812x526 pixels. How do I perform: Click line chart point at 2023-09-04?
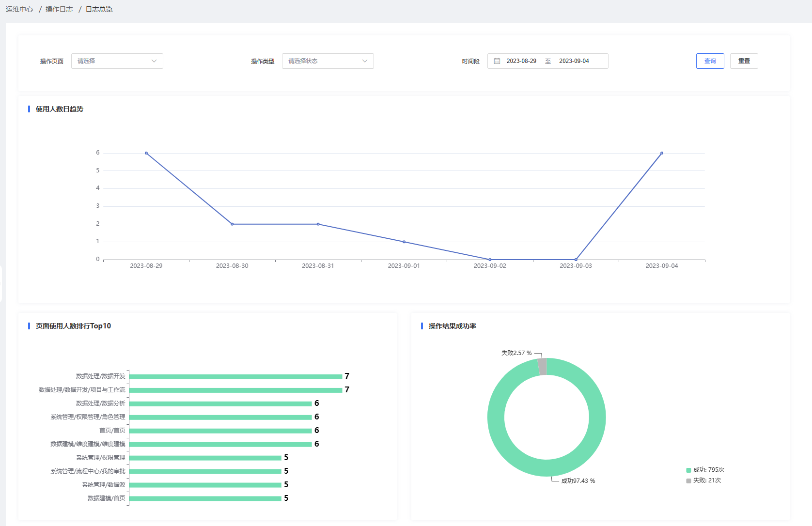coord(662,153)
